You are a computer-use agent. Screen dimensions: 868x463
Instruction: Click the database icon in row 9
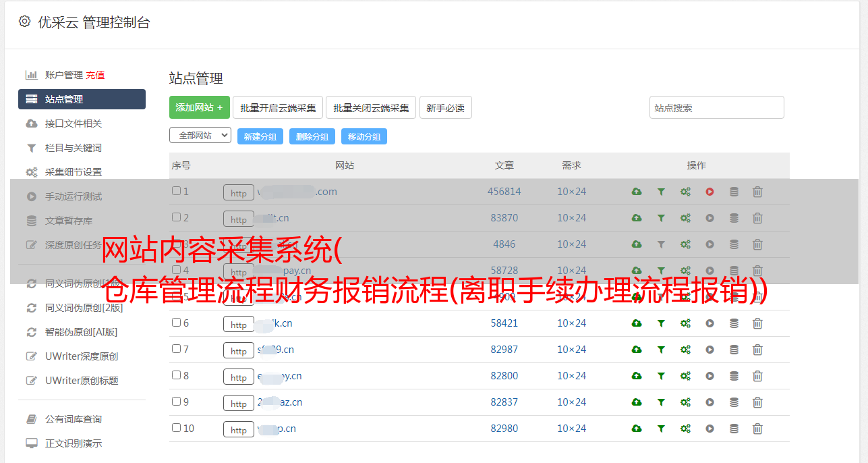pos(734,402)
